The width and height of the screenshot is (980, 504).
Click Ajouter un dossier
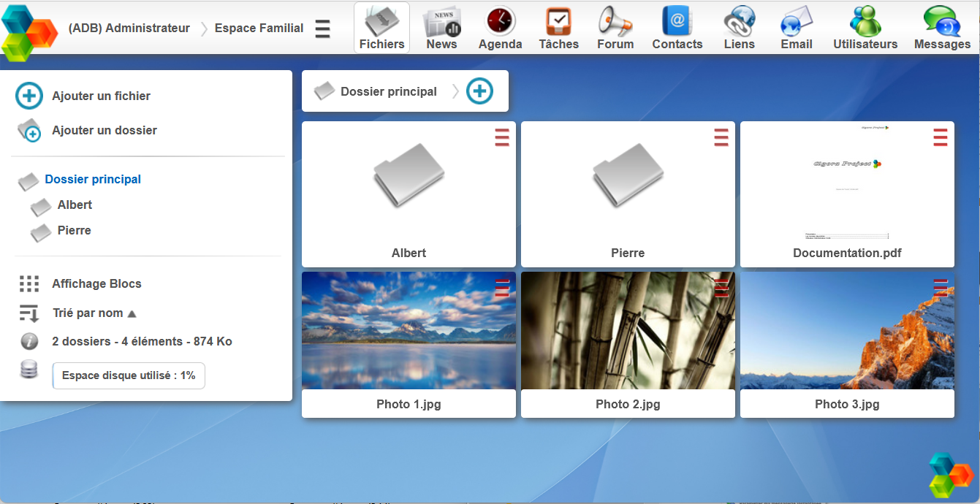click(x=104, y=131)
